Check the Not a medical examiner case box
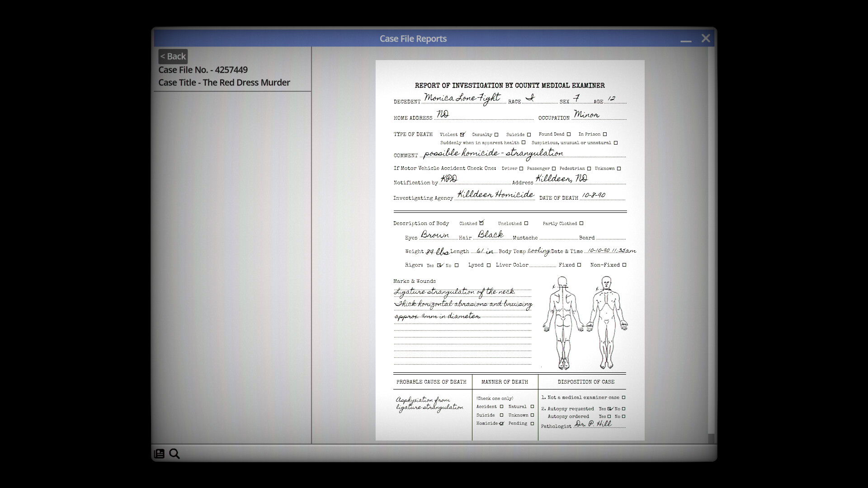This screenshot has width=868, height=488. point(623,397)
